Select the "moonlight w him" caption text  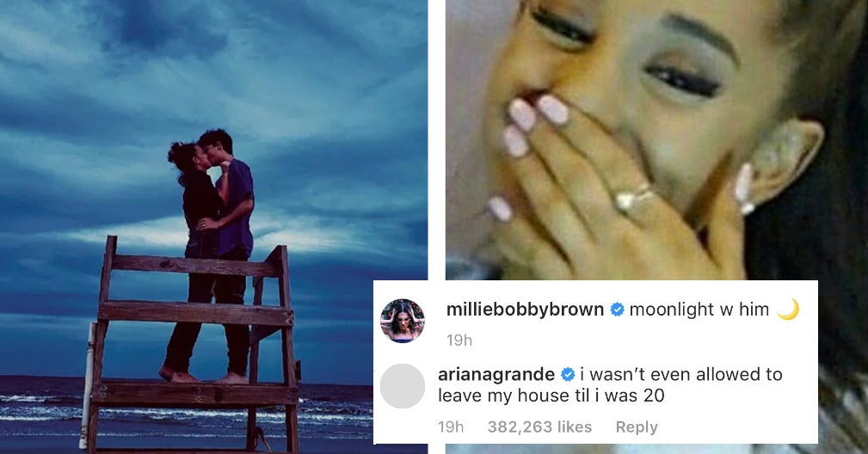click(699, 310)
